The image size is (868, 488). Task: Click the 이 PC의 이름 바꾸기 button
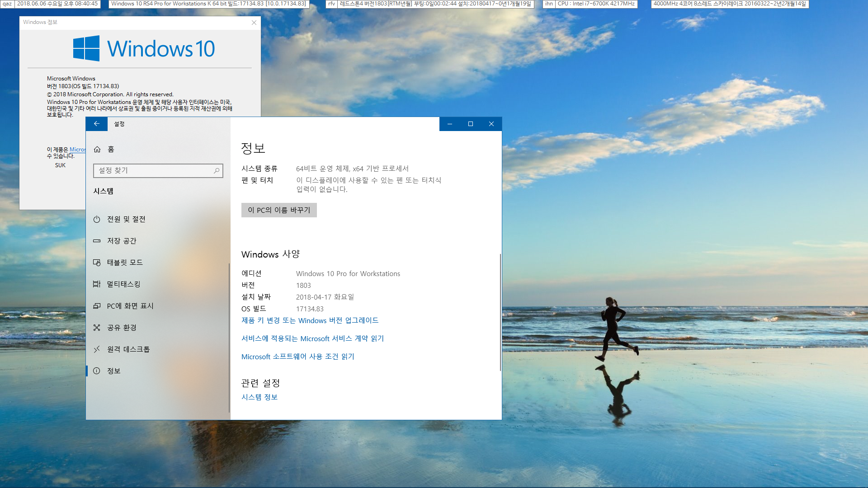pyautogui.click(x=279, y=210)
